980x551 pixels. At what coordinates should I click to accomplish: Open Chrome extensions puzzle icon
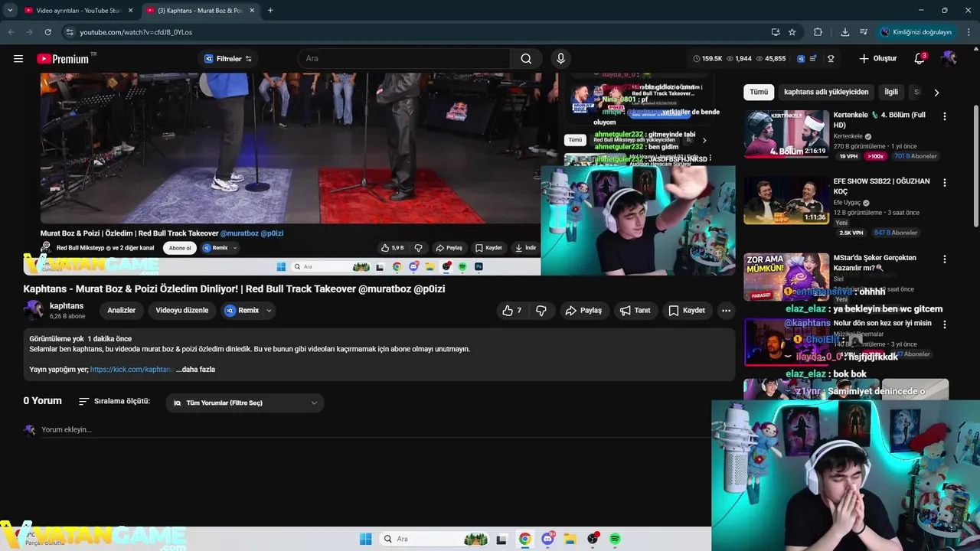[818, 32]
